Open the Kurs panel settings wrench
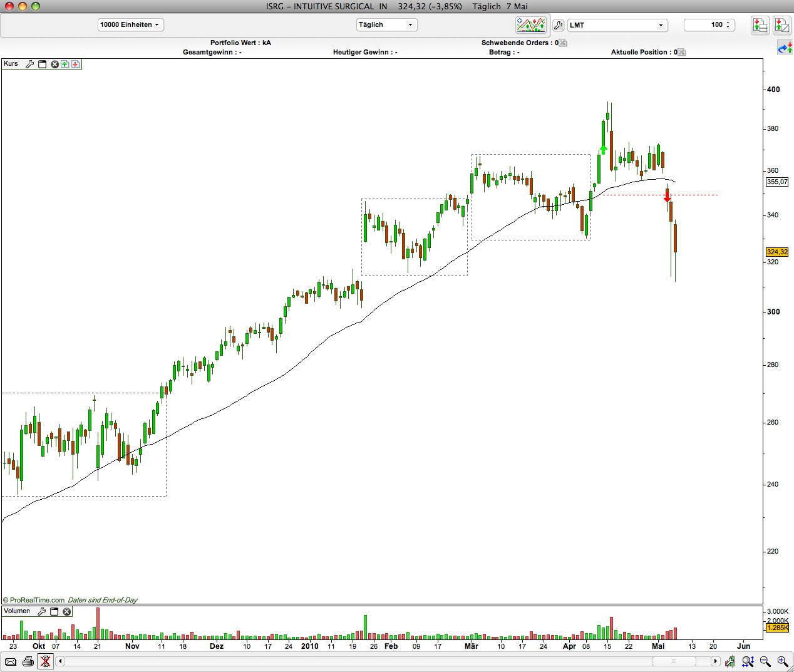 (x=29, y=64)
